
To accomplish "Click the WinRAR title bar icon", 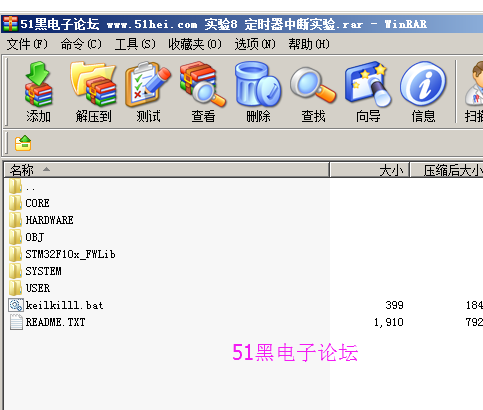I will (10, 24).
